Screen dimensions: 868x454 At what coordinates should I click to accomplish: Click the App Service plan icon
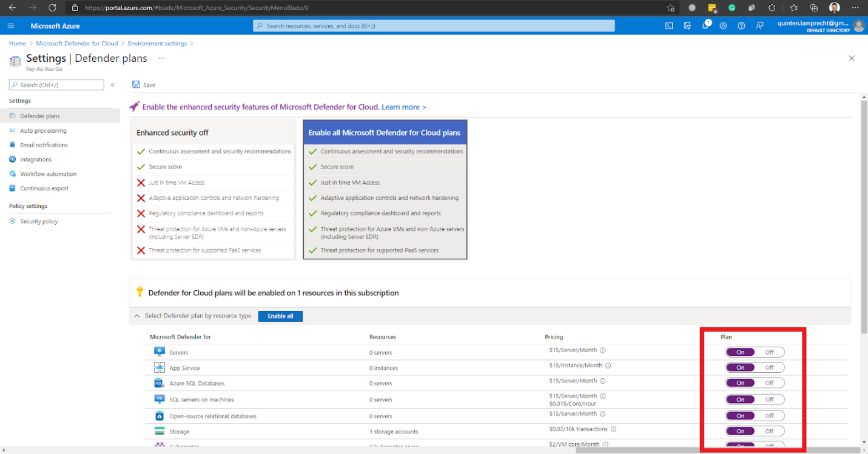(x=160, y=368)
